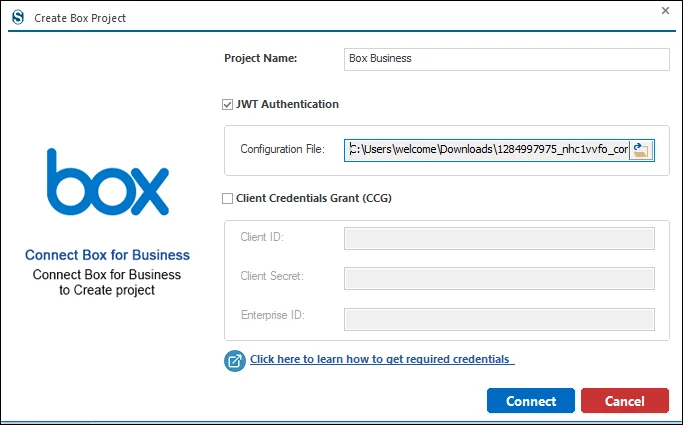Click the Client ID field
The height and width of the screenshot is (425, 683).
[499, 238]
